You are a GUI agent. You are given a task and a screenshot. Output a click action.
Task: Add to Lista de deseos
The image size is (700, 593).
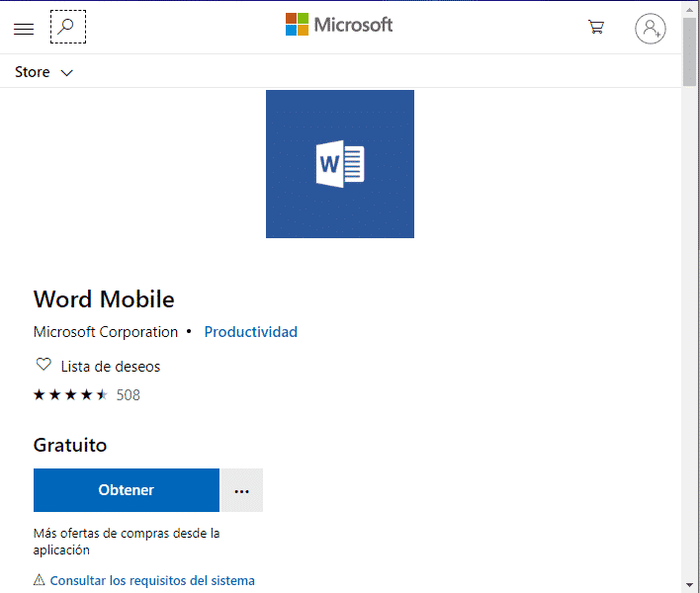click(x=110, y=367)
